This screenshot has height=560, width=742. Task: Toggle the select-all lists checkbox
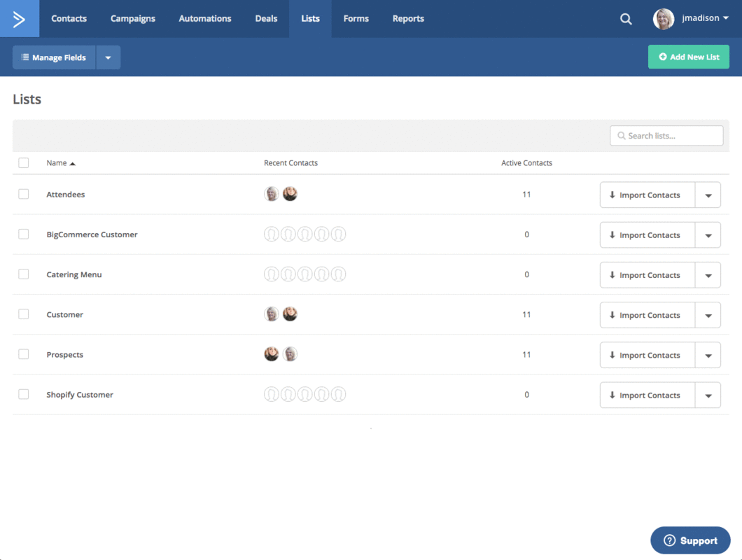pos(24,163)
